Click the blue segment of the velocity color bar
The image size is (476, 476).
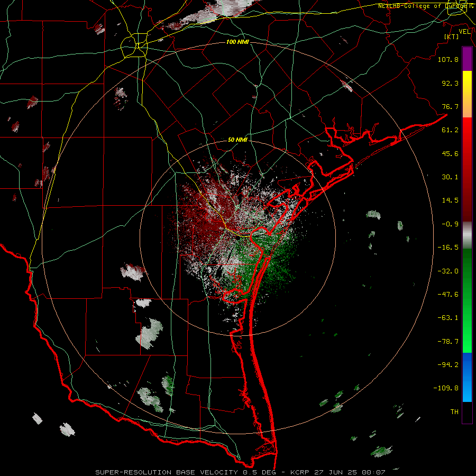point(467,377)
